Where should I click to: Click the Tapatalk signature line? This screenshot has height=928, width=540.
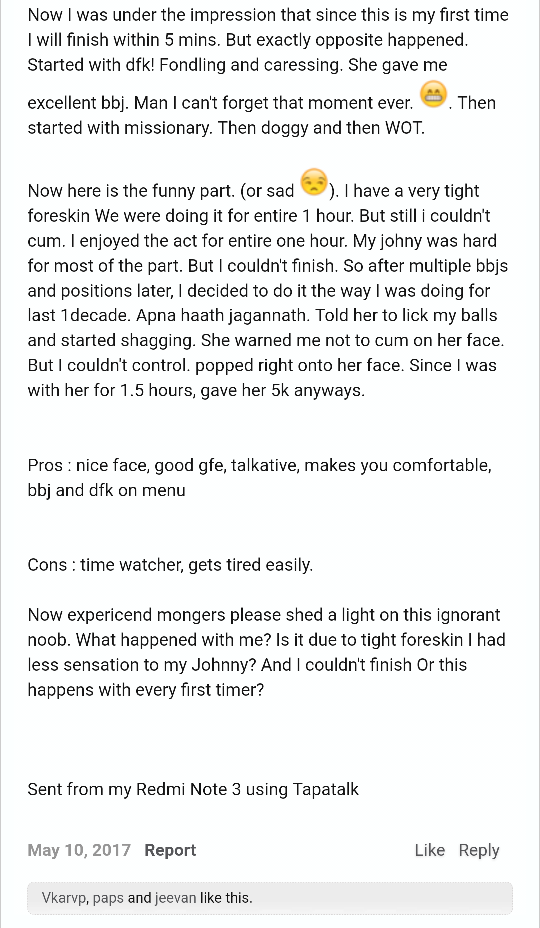click(193, 789)
